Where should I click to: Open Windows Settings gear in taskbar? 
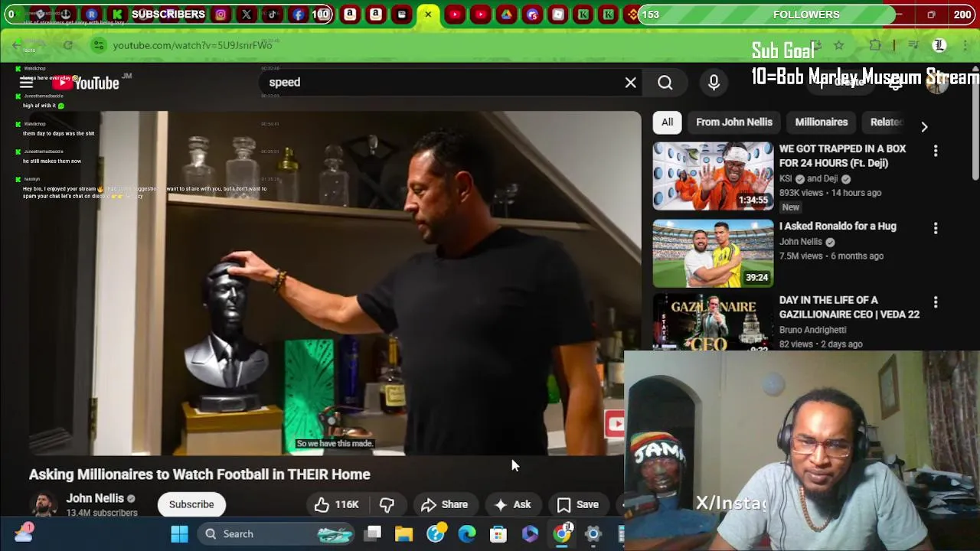(593, 534)
